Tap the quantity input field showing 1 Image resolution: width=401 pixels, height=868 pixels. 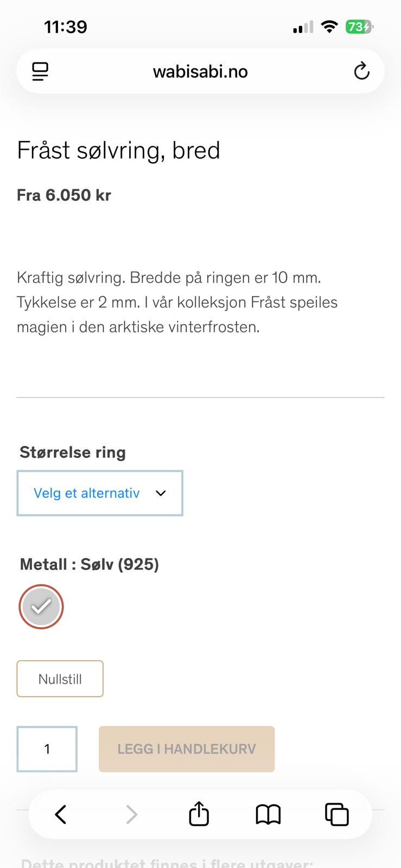tap(47, 749)
